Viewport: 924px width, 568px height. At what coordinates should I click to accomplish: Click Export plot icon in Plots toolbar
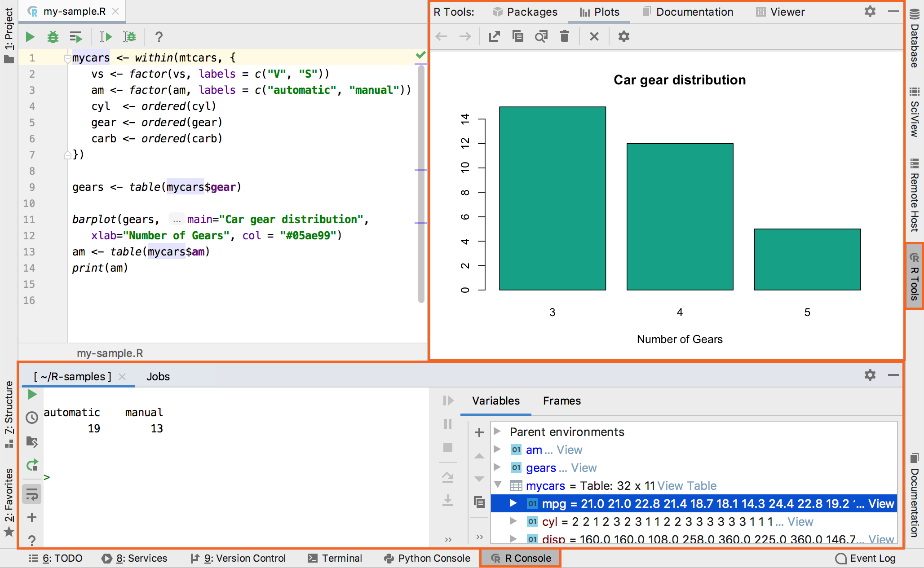[x=494, y=36]
